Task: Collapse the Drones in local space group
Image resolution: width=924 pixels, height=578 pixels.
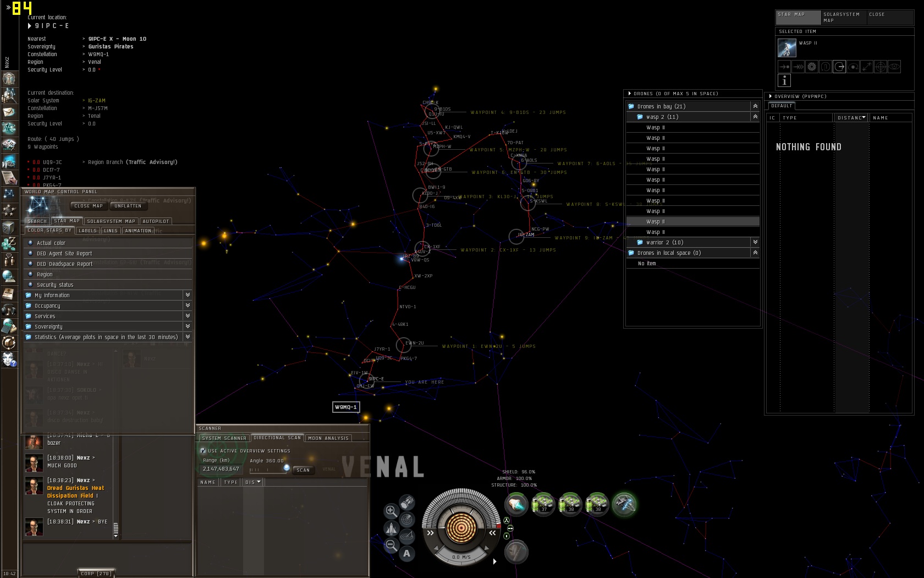Action: (755, 253)
